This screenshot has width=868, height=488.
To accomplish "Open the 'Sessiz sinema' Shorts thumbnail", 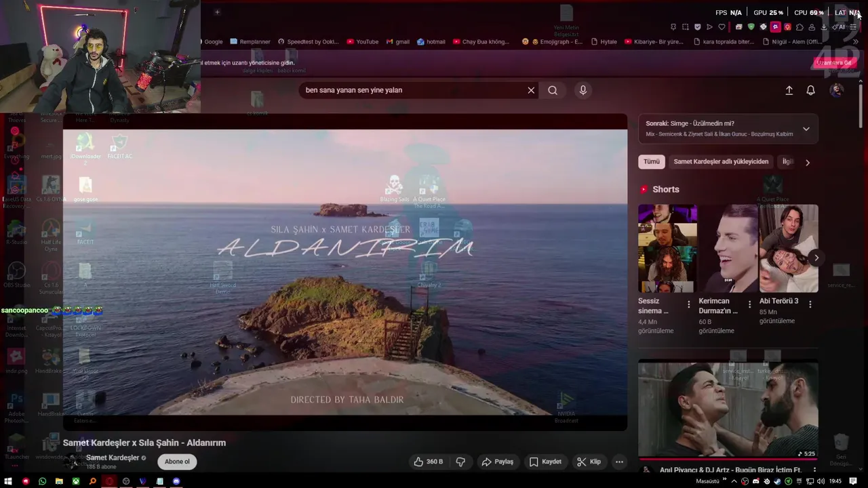I will click(667, 249).
